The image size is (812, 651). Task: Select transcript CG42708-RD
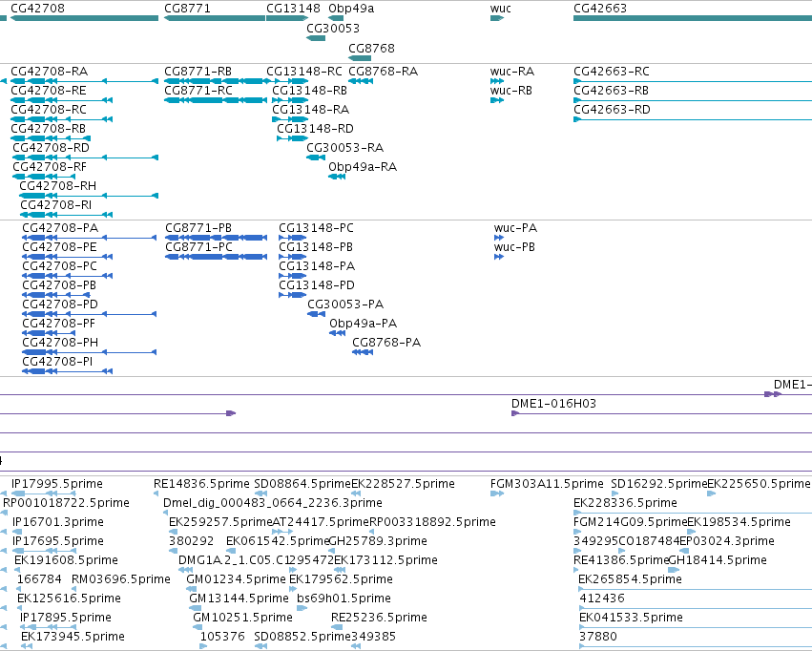pos(52,148)
